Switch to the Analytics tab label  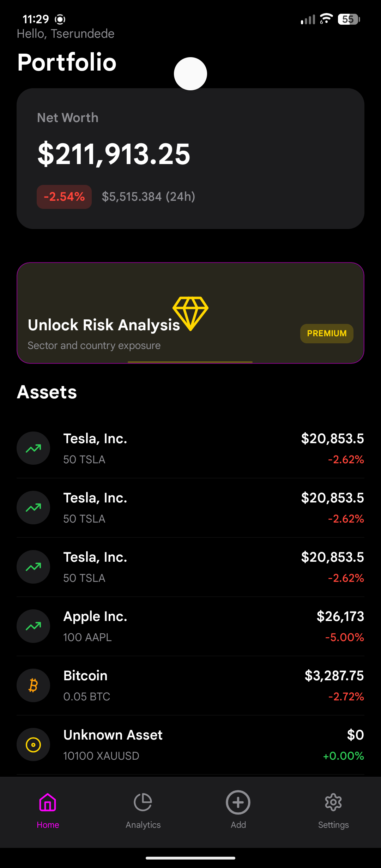pos(143,825)
